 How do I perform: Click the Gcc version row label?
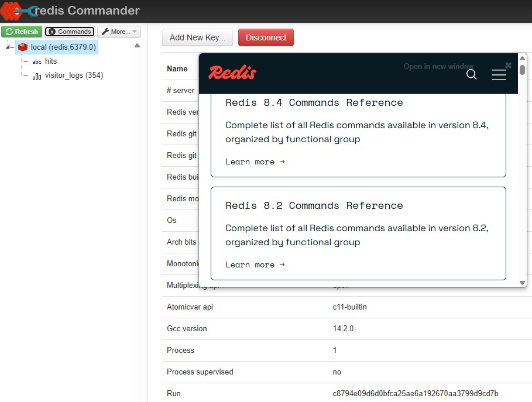click(x=187, y=329)
